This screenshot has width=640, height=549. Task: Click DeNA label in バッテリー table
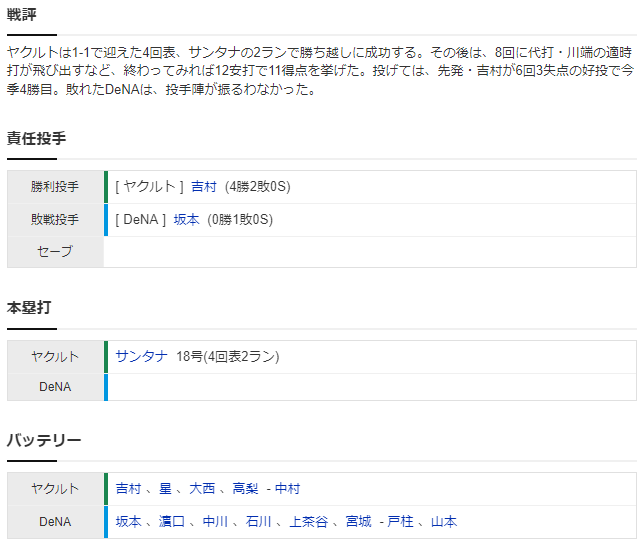tap(55, 522)
